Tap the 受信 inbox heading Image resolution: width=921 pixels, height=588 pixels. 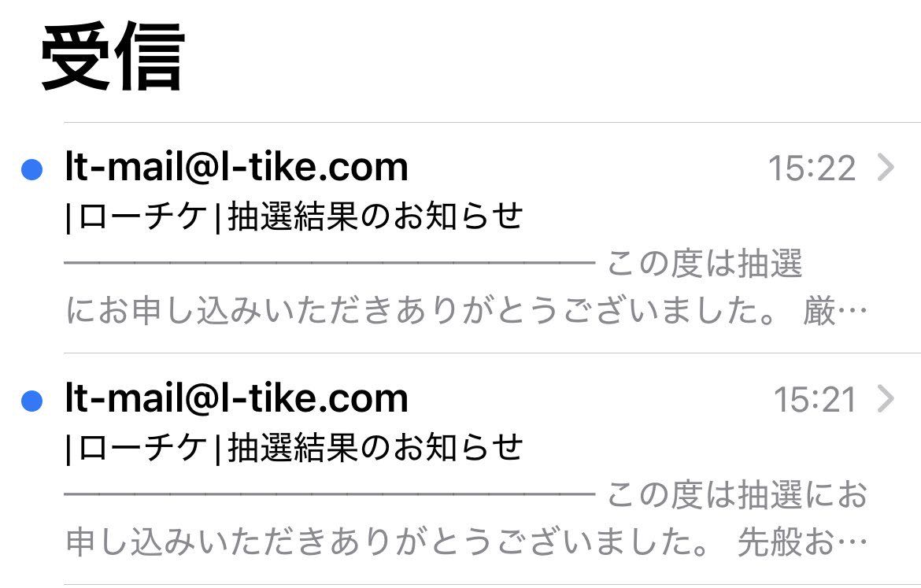click(x=113, y=57)
